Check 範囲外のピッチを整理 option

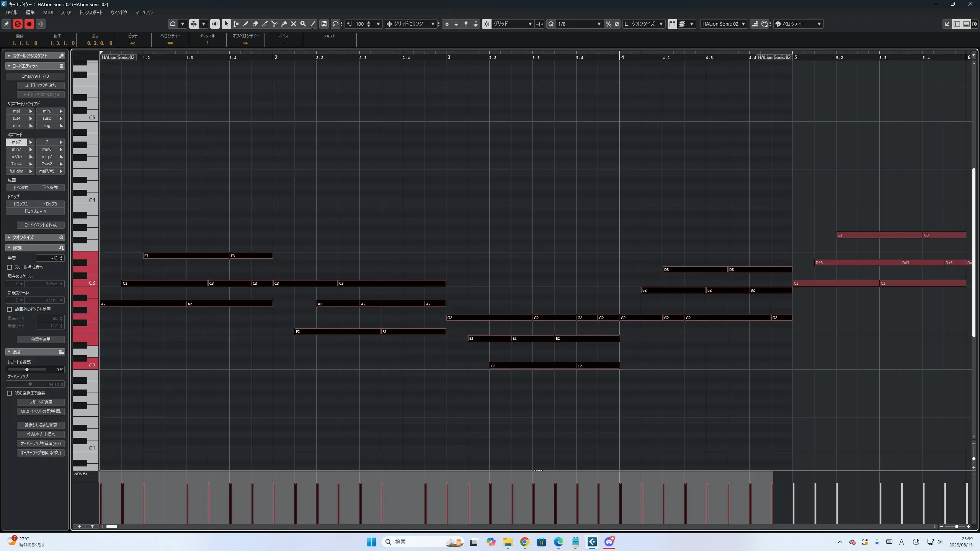(10, 309)
